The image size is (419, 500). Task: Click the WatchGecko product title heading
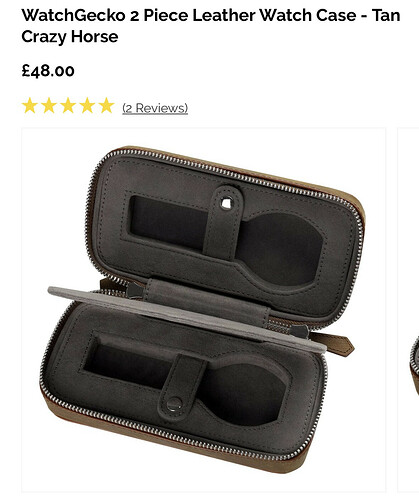tap(211, 26)
